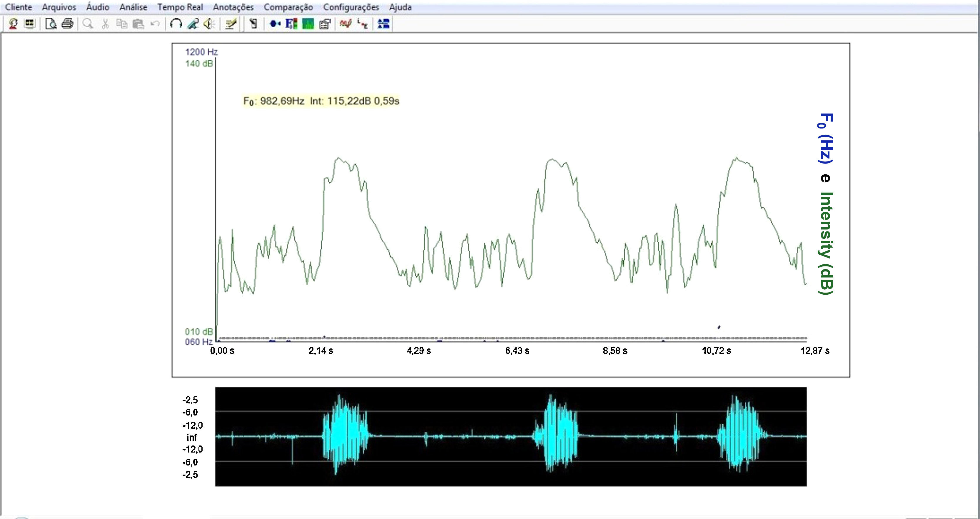Viewport: 980px width, 519px height.
Task: Click the waveform screen display icon
Action: coord(30,24)
